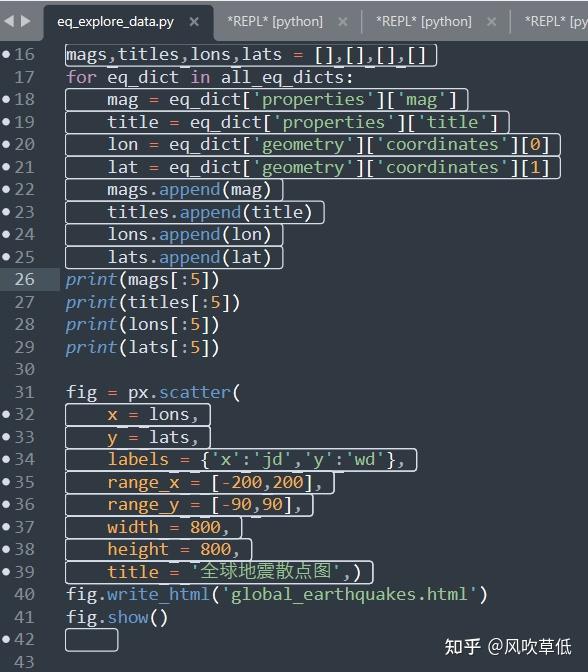The image size is (588, 672).
Task: Close the first *REPL* [python] tab
Action: pos(342,21)
